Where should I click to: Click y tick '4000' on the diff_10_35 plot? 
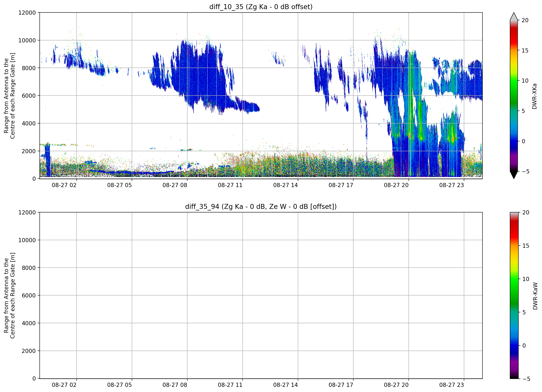click(x=29, y=123)
